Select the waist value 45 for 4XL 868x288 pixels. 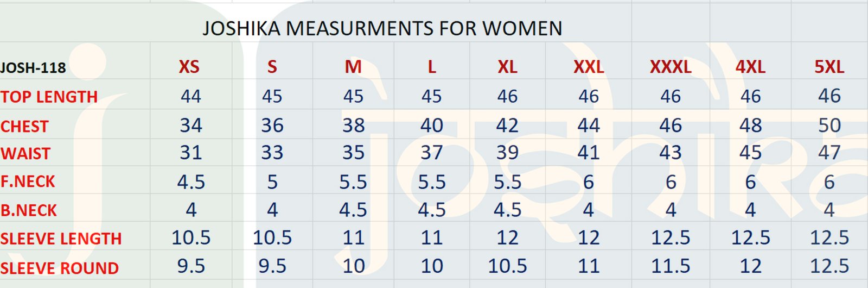coord(750,153)
